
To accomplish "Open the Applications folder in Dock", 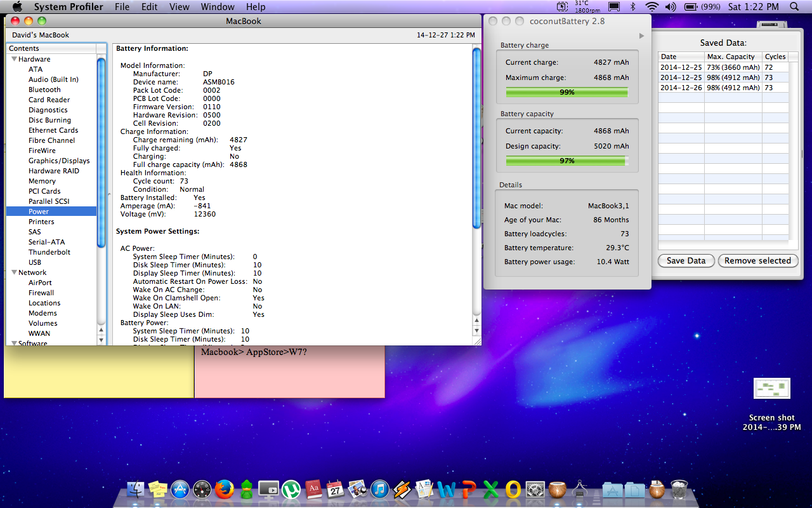I will [x=612, y=489].
